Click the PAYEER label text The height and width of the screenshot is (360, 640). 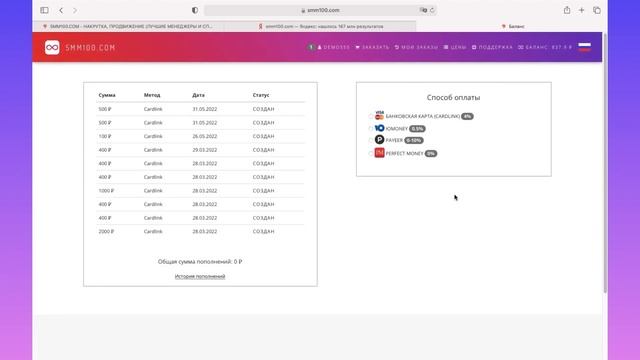click(x=394, y=140)
